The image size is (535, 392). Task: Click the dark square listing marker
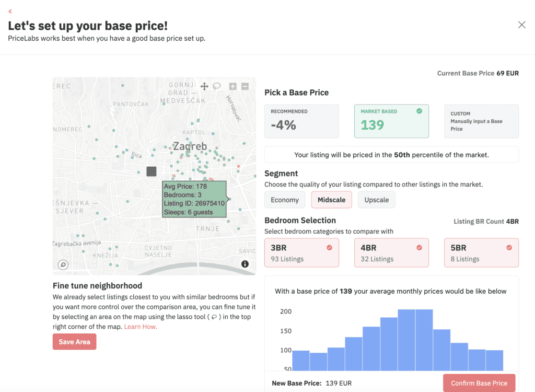tap(152, 171)
